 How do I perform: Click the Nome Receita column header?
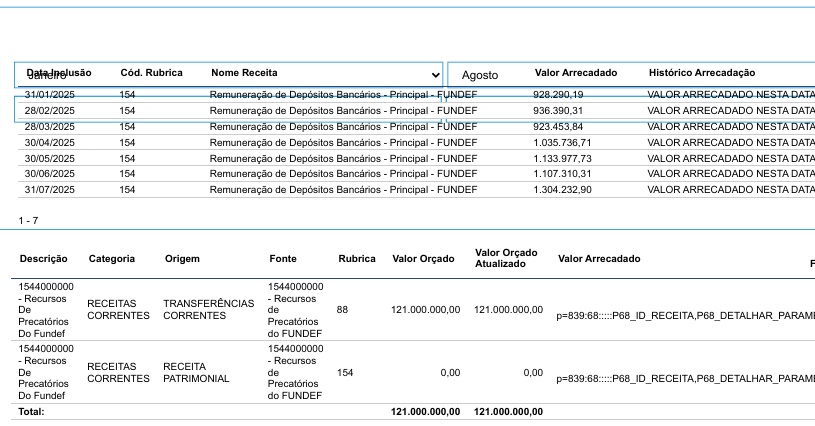click(x=244, y=73)
